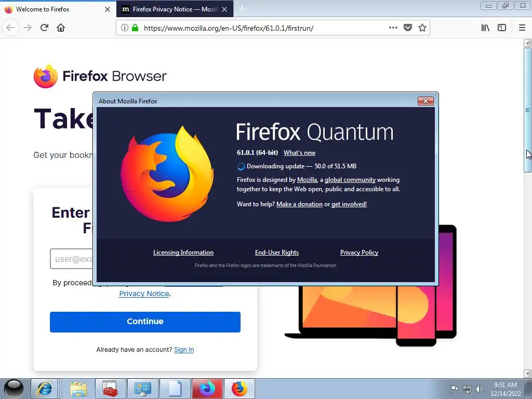Click the downloading update spinner icon
Screen dimensions: 532x399
(241, 166)
